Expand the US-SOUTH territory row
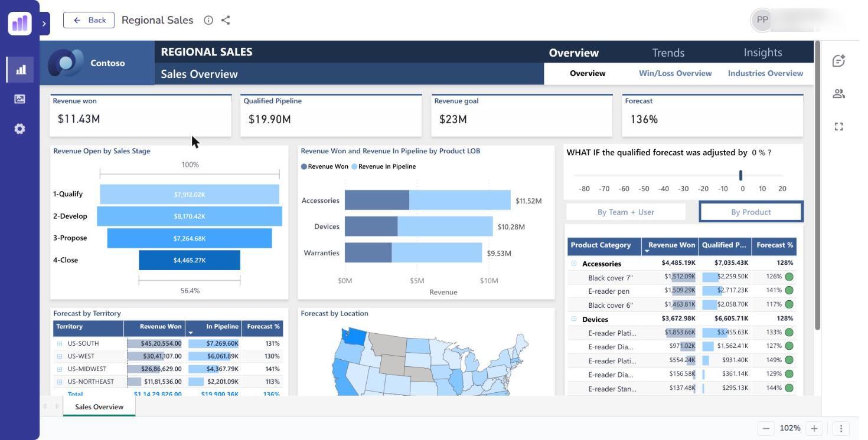The image size is (868, 440). pyautogui.click(x=60, y=343)
